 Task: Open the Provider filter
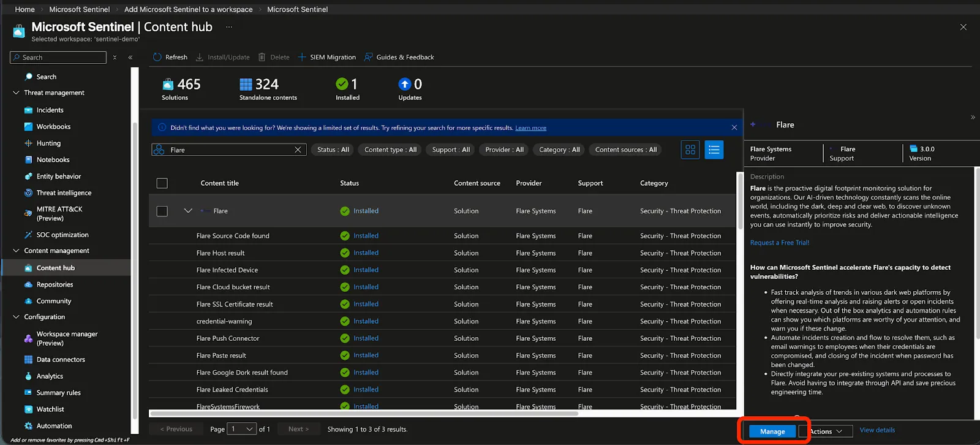tap(504, 150)
